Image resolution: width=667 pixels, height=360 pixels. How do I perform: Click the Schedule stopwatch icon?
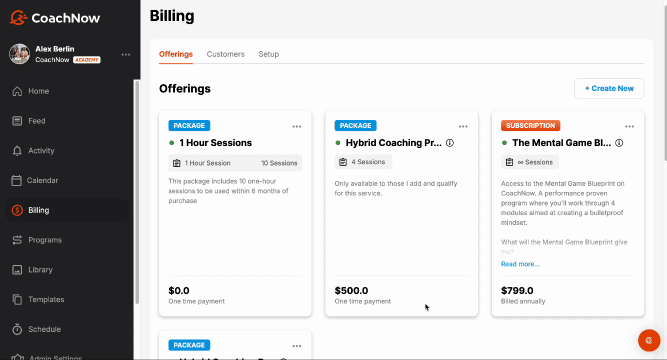pos(17,329)
